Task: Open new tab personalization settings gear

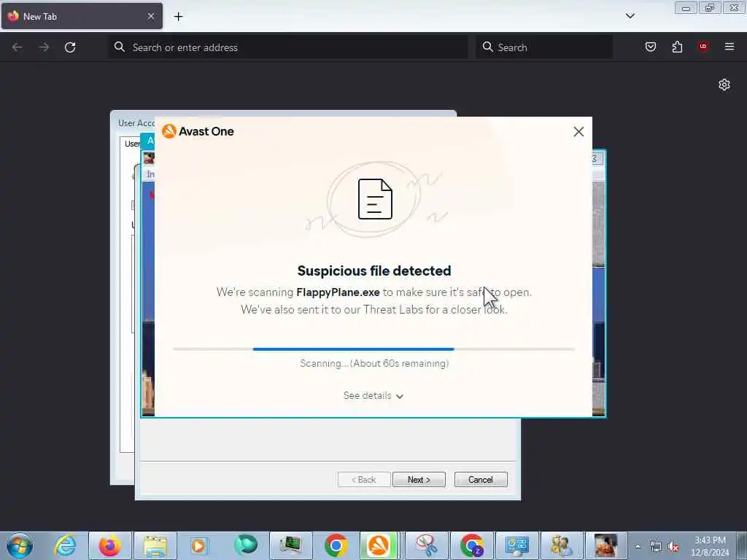Action: 724,85
